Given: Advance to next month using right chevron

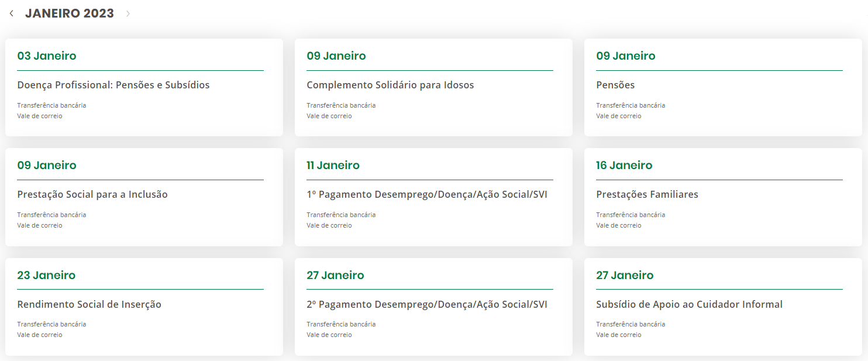Looking at the screenshot, I should click(x=128, y=13).
